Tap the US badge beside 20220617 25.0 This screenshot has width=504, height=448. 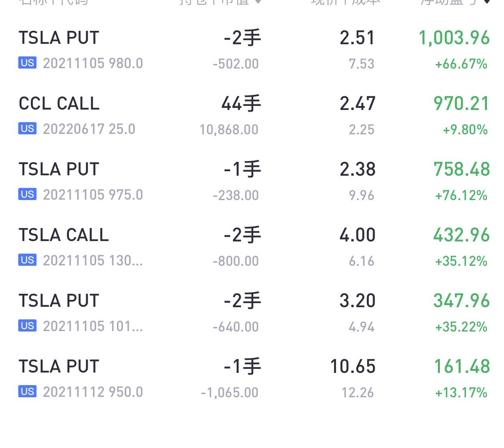click(x=27, y=129)
